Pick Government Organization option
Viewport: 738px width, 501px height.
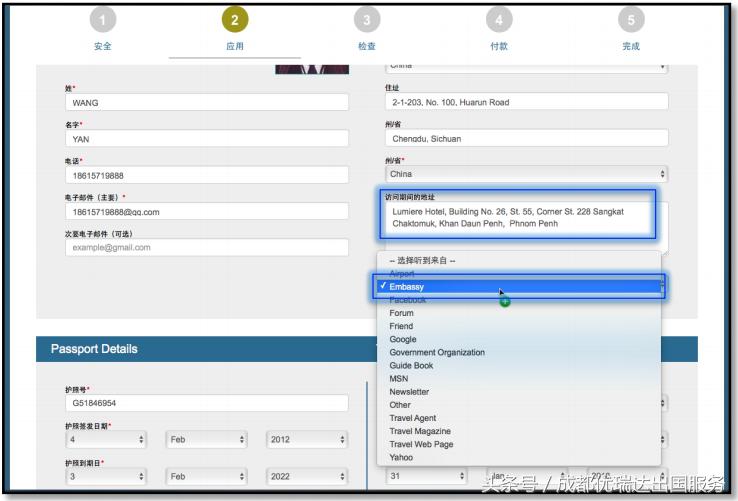tap(519, 352)
